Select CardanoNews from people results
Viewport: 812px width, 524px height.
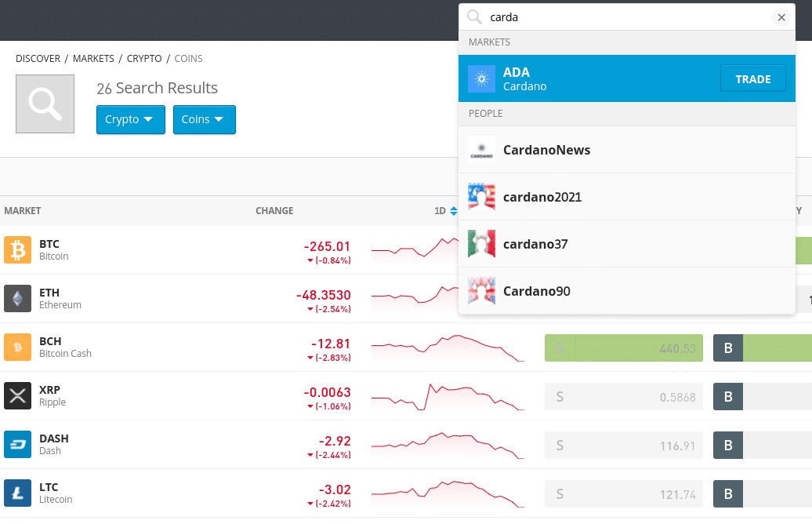(626, 150)
